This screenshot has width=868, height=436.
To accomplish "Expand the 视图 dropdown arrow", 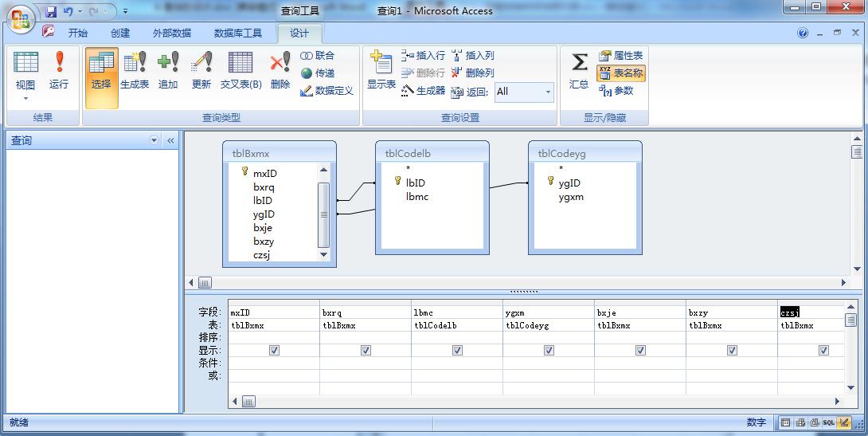I will pyautogui.click(x=25, y=99).
